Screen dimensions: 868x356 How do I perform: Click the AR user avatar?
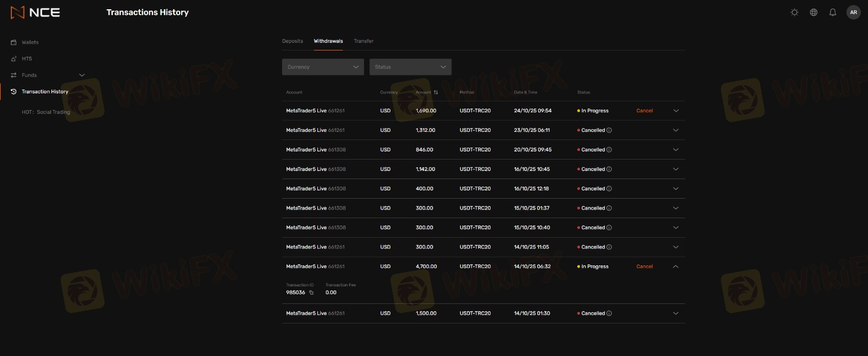pos(853,12)
